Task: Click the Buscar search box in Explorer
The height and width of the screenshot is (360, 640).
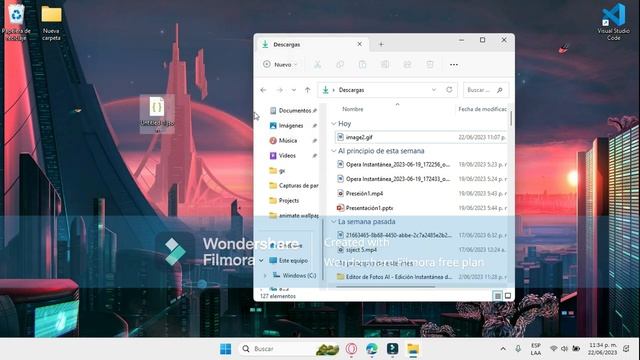Action: [x=486, y=90]
